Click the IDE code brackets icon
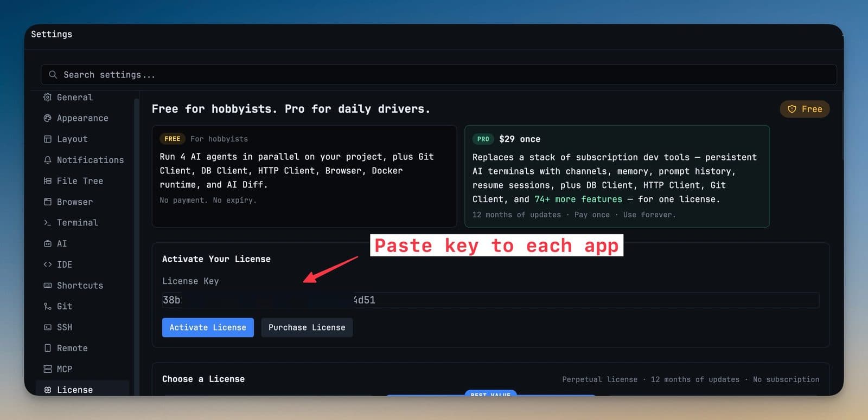Image resolution: width=868 pixels, height=420 pixels. point(48,264)
